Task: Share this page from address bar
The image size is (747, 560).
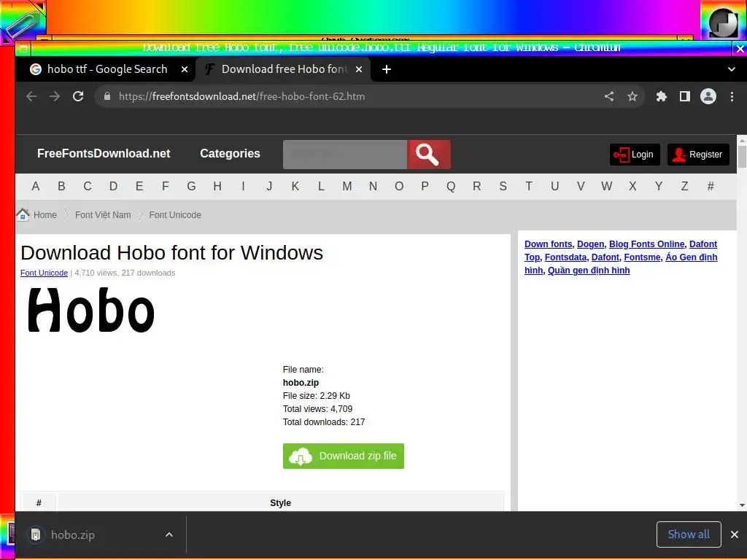Action: pyautogui.click(x=609, y=97)
